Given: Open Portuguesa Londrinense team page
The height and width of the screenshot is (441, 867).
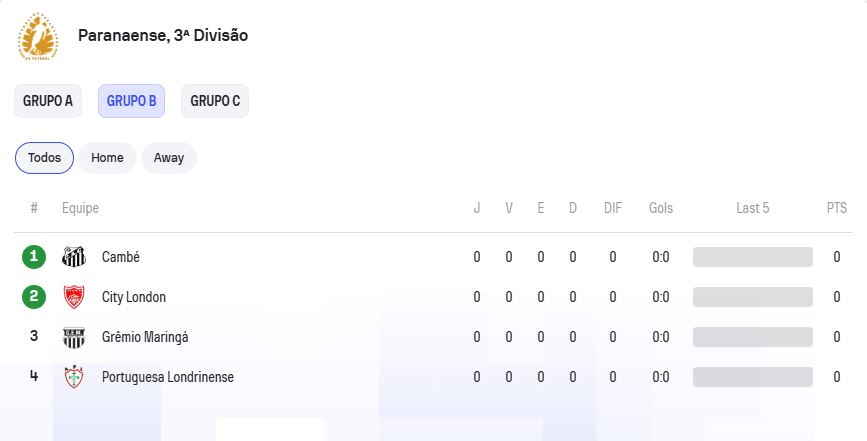Looking at the screenshot, I should (168, 377).
